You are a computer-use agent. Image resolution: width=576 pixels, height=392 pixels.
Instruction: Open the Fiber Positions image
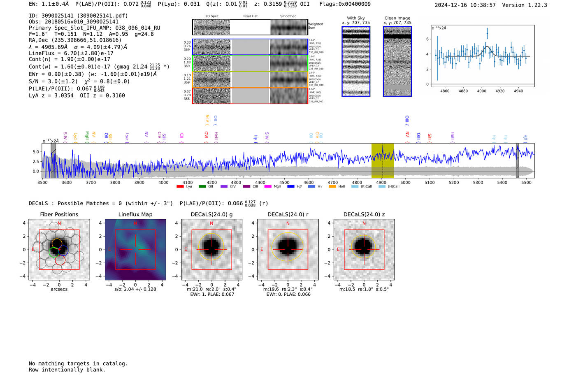(x=59, y=249)
